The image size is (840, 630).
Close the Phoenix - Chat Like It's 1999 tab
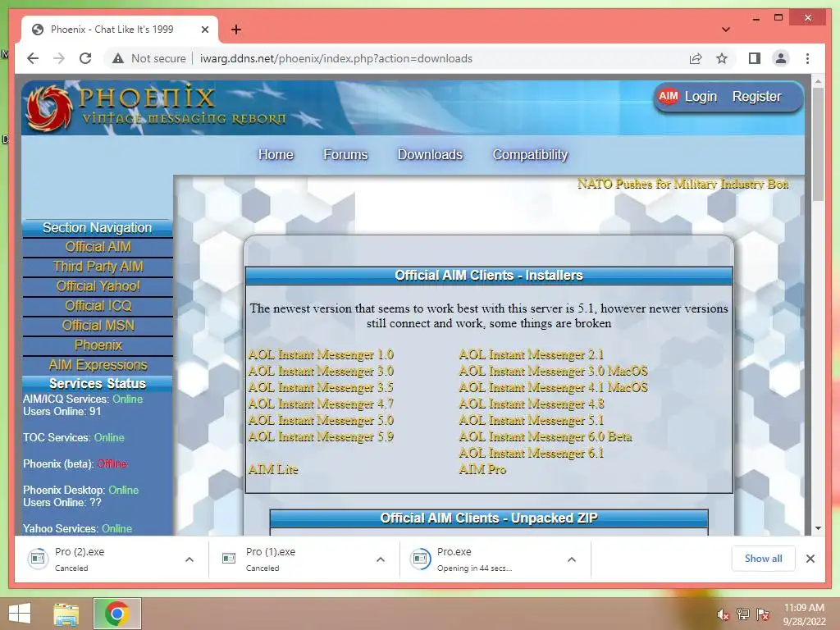(x=204, y=30)
